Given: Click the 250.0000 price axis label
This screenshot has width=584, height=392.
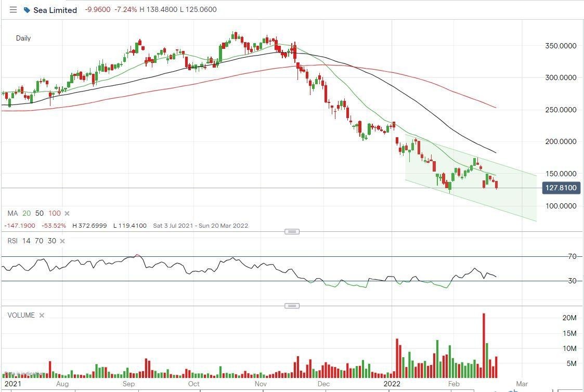Looking at the screenshot, I should (x=561, y=110).
